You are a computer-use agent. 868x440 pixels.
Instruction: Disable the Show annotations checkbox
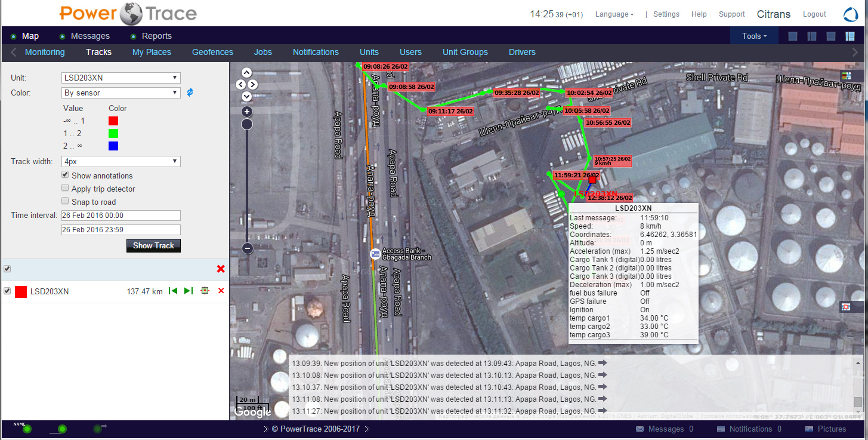pyautogui.click(x=65, y=176)
